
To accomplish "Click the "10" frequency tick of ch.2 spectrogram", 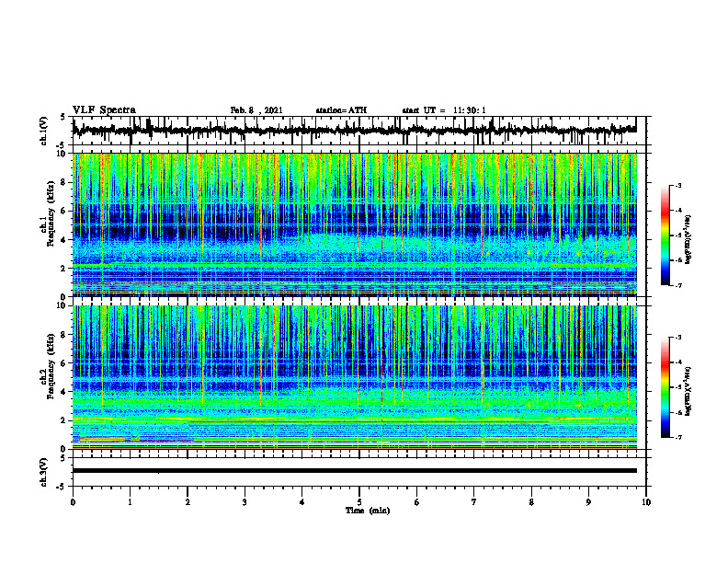I will 63,305.
